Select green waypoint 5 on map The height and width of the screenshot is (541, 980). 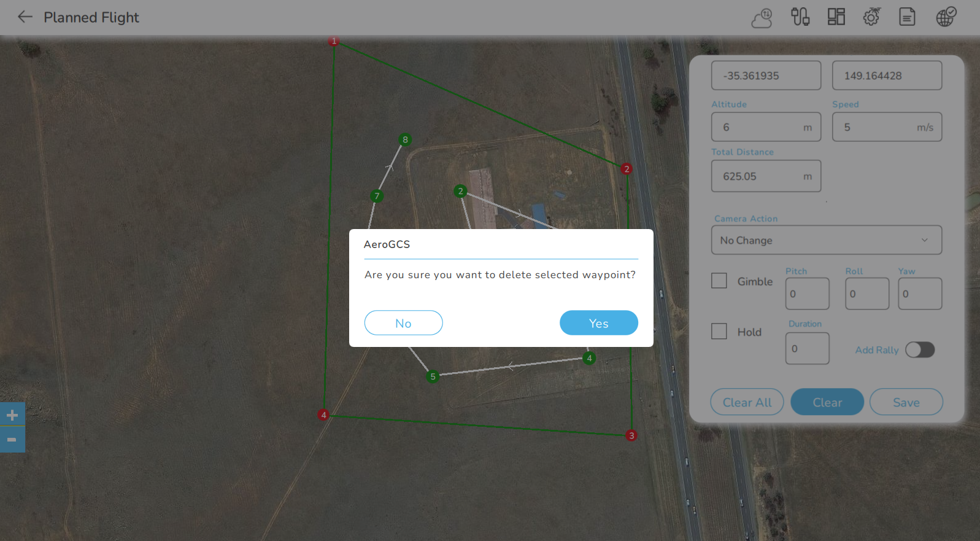click(433, 376)
